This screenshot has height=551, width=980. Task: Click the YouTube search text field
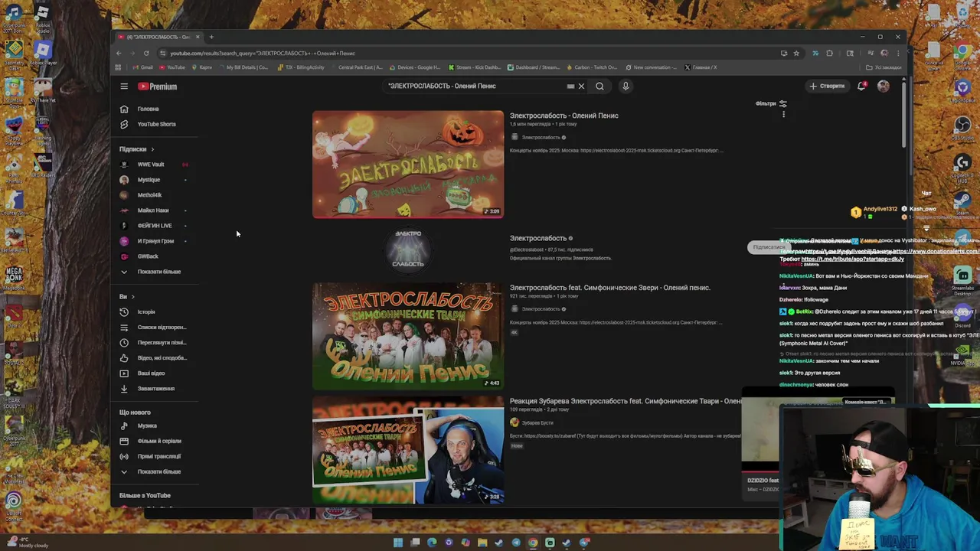click(475, 86)
